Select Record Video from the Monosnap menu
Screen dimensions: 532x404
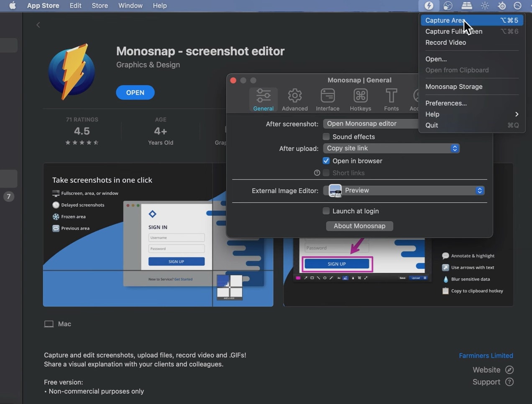[x=445, y=42]
